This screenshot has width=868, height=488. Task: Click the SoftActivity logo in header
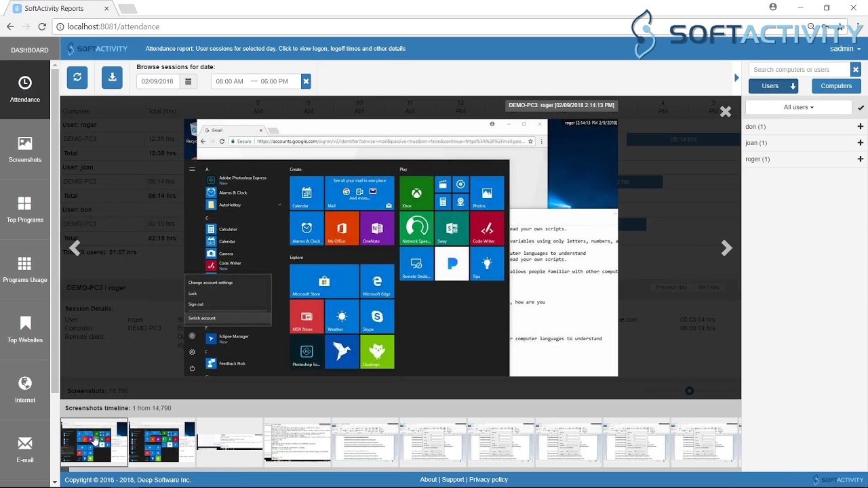[98, 49]
